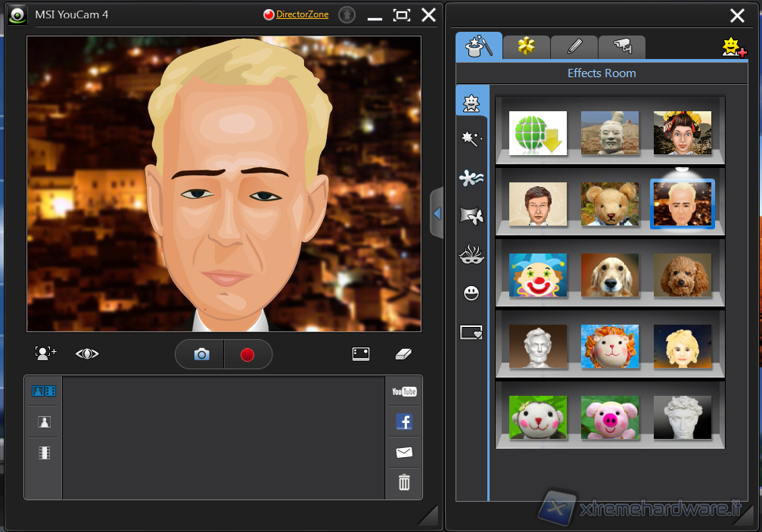
Task: Upload to YouTube using its icon
Action: point(404,391)
